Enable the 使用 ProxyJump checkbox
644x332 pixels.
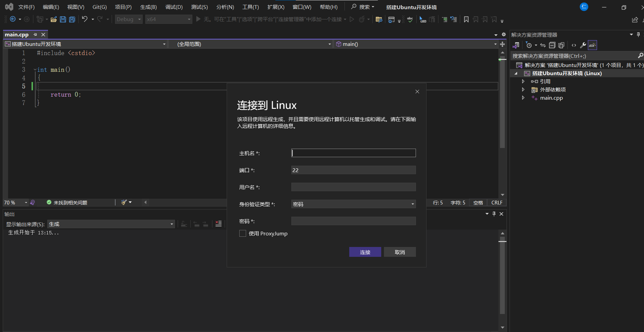coord(243,233)
